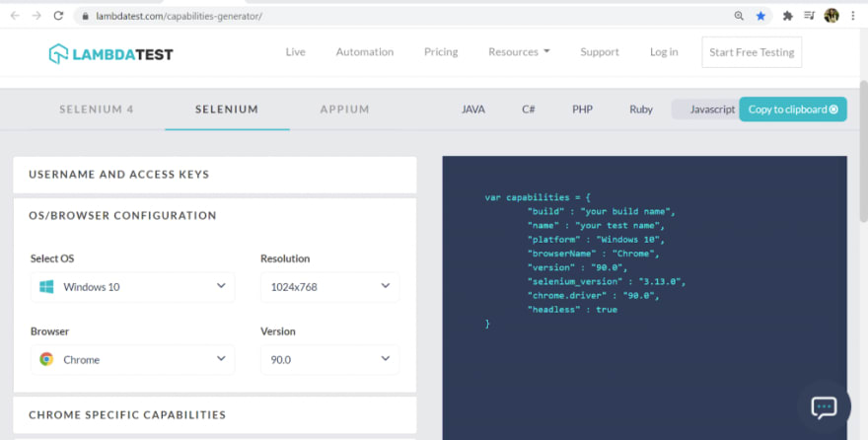Open the Pricing nav link

(x=441, y=51)
